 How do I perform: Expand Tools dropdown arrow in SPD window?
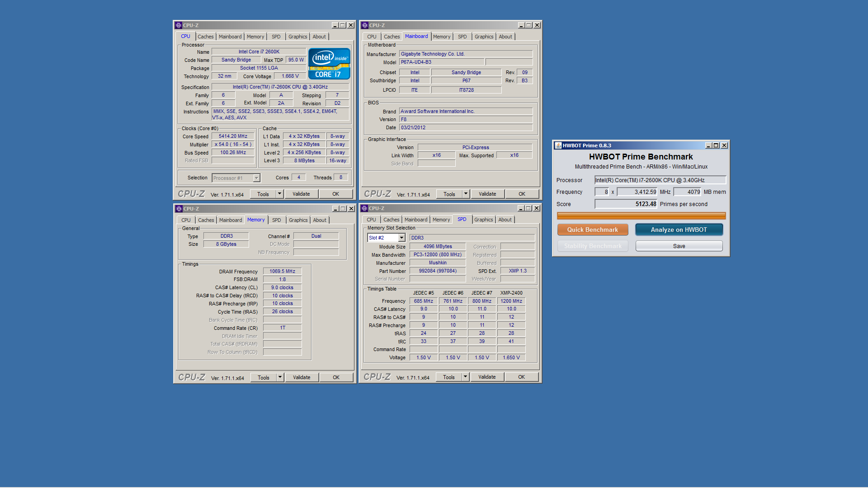tap(465, 377)
